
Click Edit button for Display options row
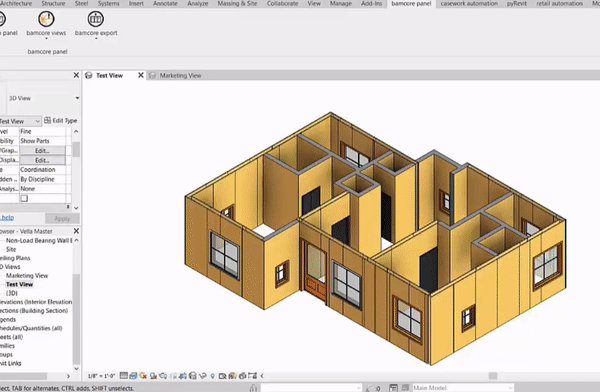point(42,160)
